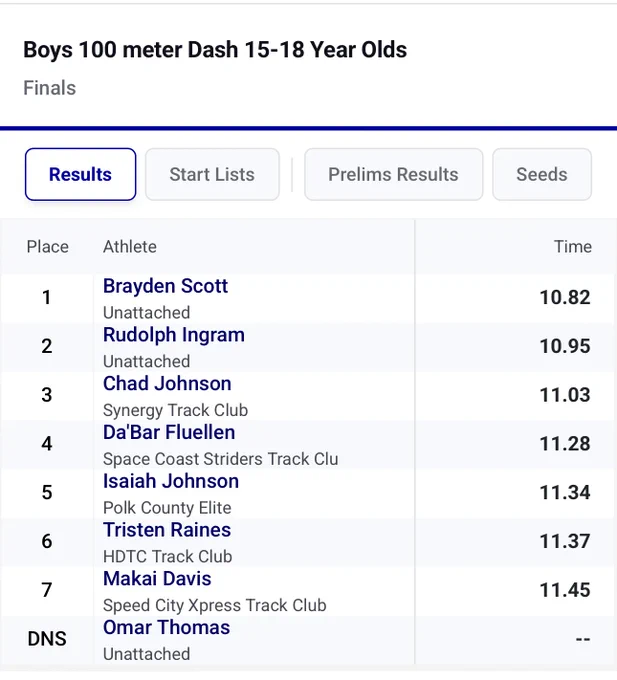This screenshot has height=680, width=617.
Task: Open Chad Johnson athlete link
Action: [167, 384]
